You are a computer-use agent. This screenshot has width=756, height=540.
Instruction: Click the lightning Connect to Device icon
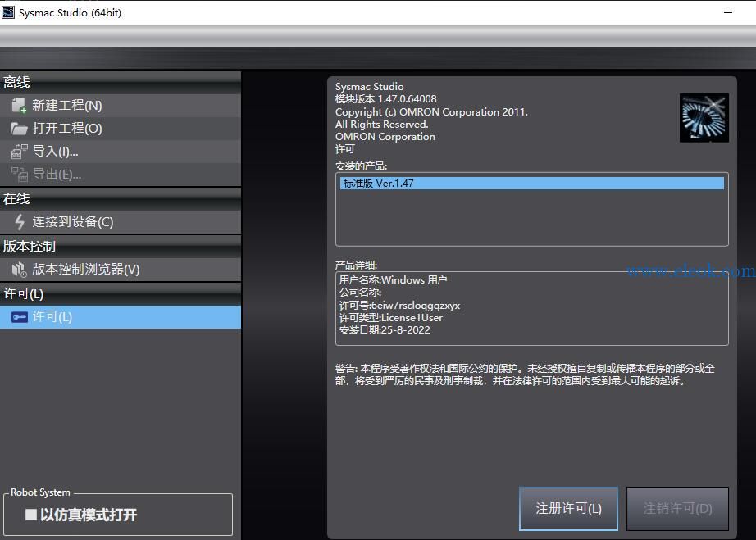(20, 221)
